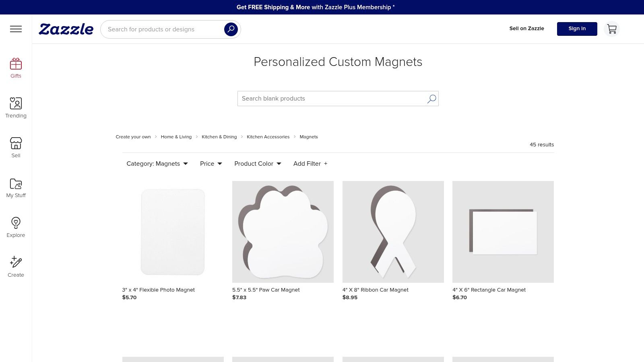Select the Explore lightbulb icon
This screenshot has height=362, width=644.
[16, 227]
